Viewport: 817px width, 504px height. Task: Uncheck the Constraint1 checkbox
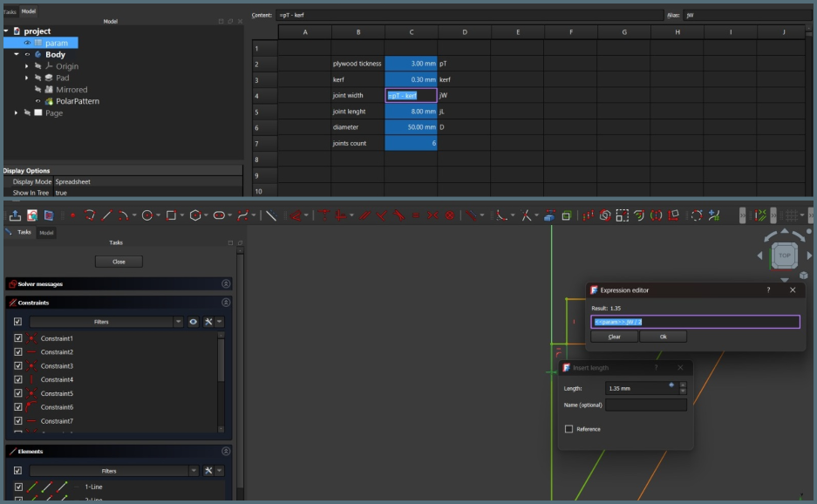click(x=18, y=338)
